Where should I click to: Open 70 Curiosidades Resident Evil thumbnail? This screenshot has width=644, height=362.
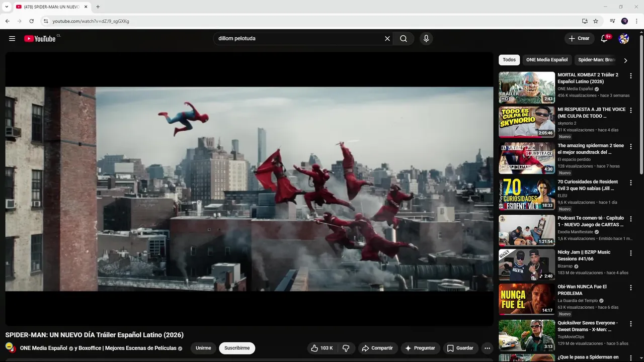[527, 195]
